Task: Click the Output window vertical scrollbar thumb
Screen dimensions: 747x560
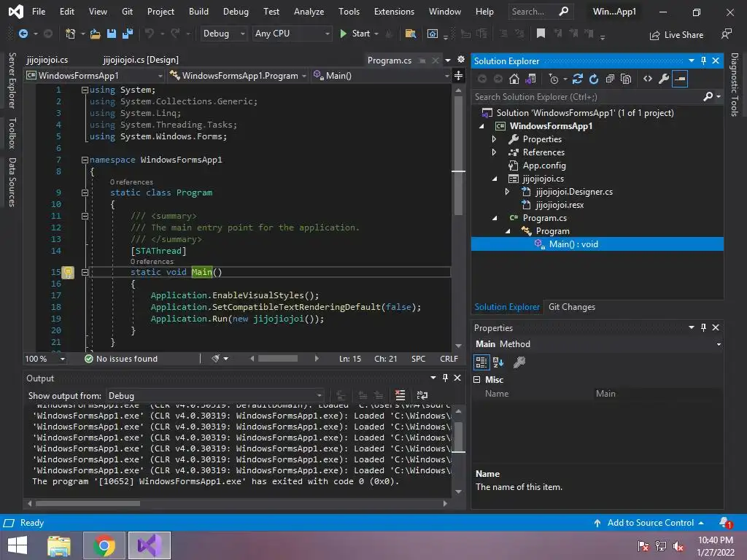Action: click(458, 436)
